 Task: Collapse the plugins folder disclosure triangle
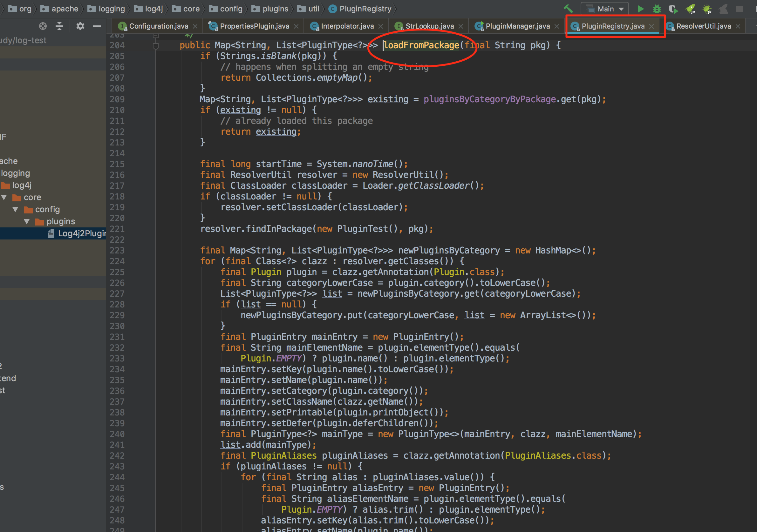(x=27, y=221)
